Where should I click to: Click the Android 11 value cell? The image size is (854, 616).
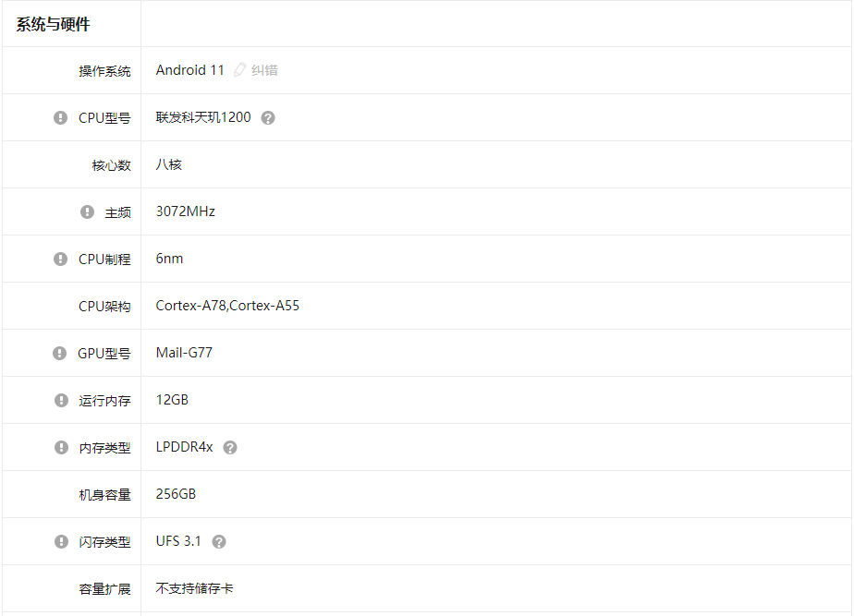pos(190,69)
